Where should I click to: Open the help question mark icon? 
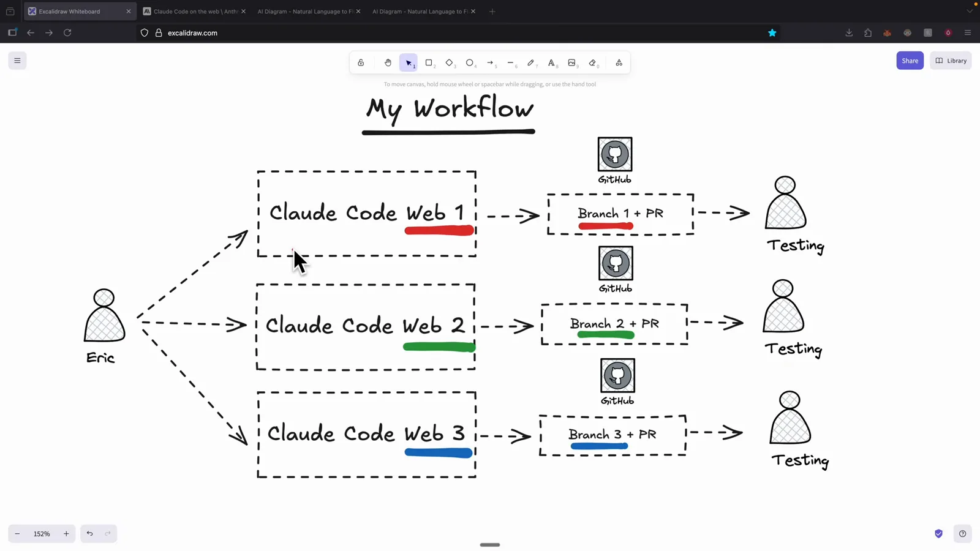pos(962,534)
